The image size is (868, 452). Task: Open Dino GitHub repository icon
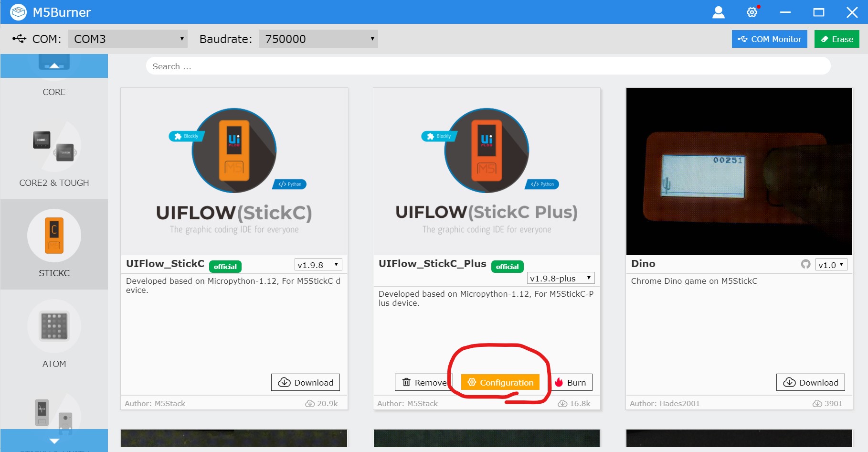(806, 264)
